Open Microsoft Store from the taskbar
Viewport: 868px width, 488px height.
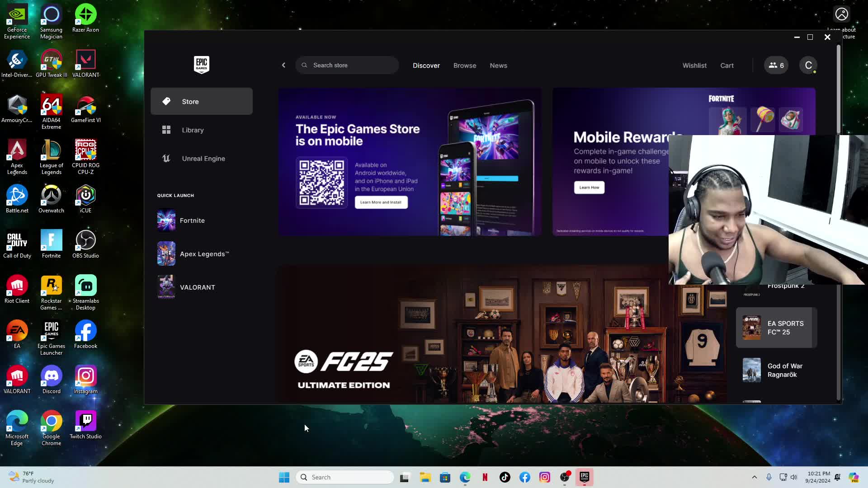[x=445, y=477]
